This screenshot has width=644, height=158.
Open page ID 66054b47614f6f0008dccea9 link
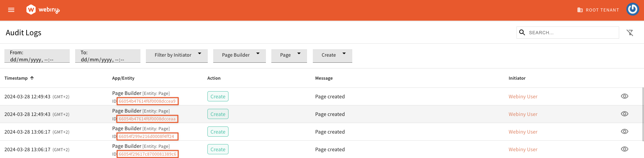point(147,101)
